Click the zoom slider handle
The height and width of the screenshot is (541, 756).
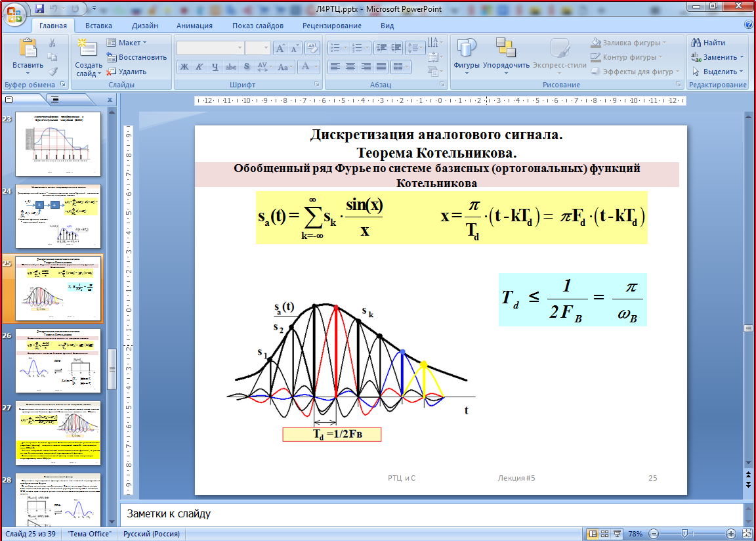coord(684,534)
